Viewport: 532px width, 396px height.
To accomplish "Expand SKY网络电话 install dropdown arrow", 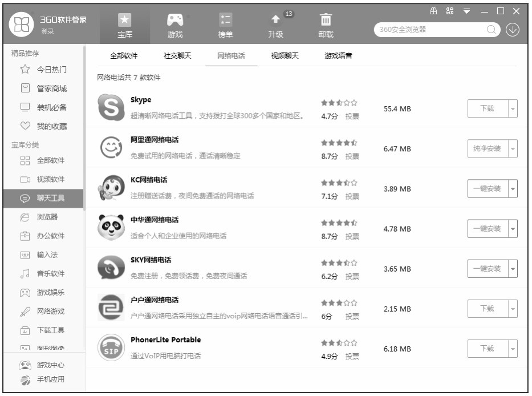I will point(513,269).
